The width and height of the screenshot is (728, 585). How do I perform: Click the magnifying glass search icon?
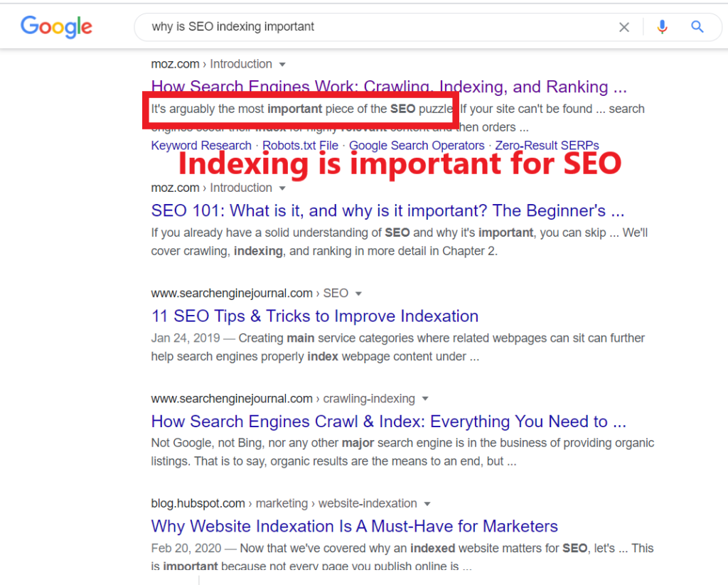pos(697,26)
